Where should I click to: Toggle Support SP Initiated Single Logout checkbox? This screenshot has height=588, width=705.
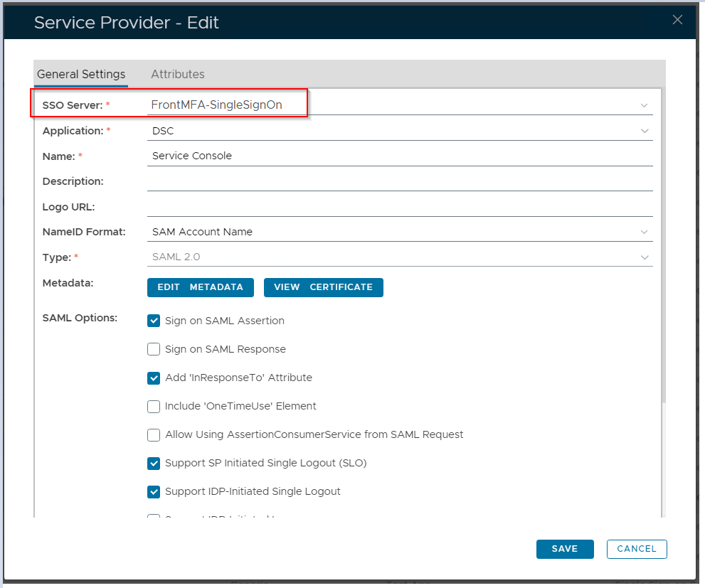(x=154, y=463)
